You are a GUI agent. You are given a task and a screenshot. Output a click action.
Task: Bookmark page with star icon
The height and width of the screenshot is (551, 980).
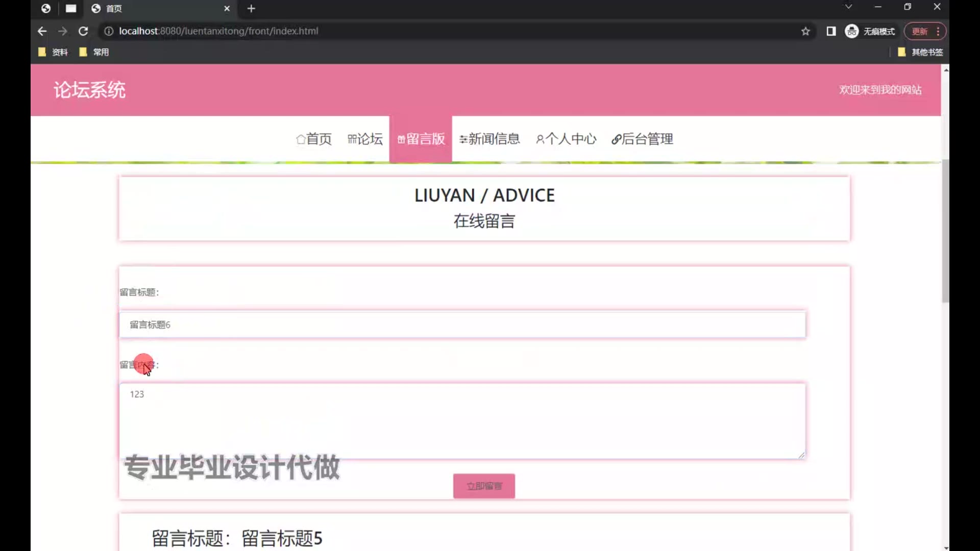805,31
